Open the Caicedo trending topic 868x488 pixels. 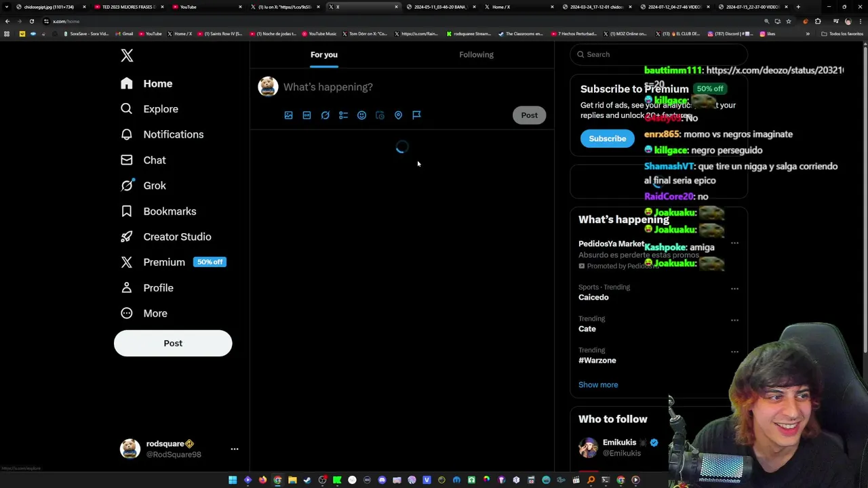click(x=593, y=298)
